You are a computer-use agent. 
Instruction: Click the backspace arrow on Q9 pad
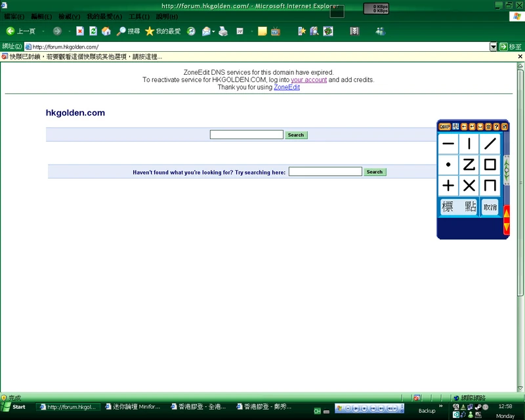(x=464, y=127)
